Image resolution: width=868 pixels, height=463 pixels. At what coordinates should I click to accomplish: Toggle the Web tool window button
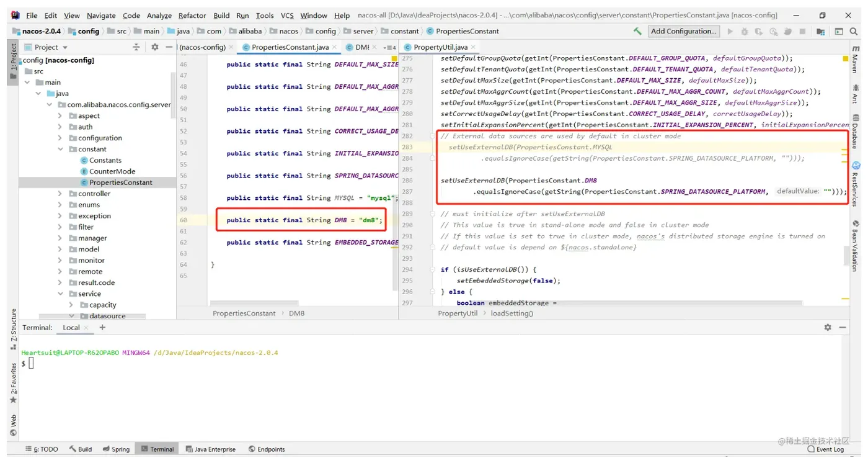(12, 426)
